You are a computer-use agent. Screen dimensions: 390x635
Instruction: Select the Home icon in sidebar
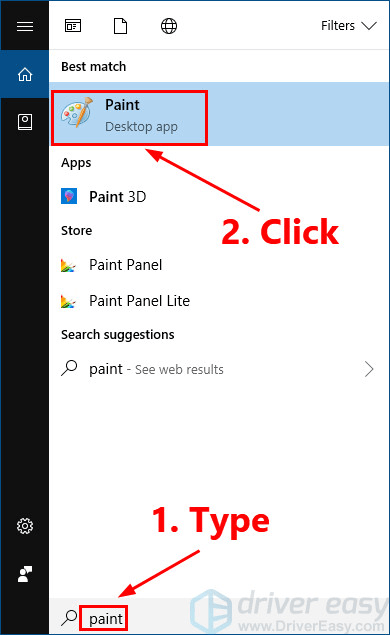25,74
